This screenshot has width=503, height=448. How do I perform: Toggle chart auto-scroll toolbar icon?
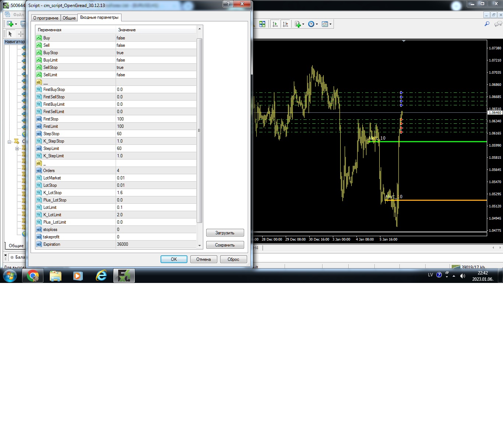[x=275, y=24]
